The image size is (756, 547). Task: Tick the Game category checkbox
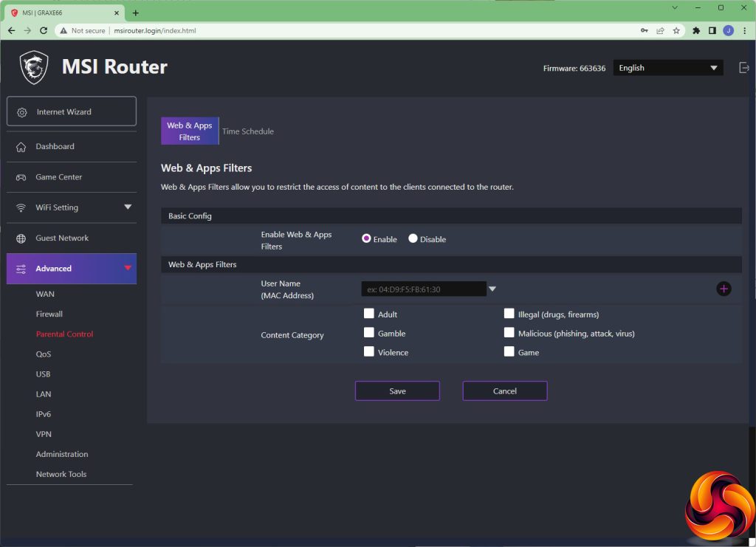(x=509, y=352)
